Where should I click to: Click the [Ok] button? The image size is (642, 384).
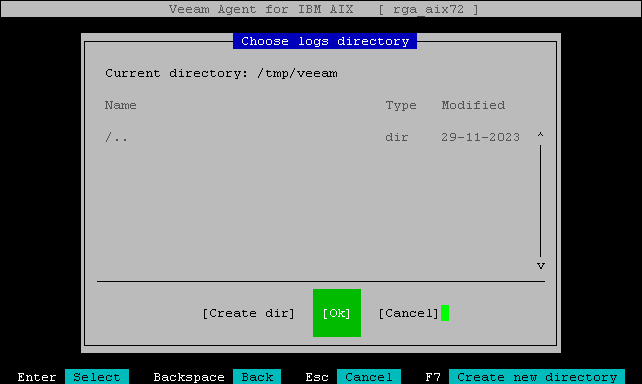[337, 313]
